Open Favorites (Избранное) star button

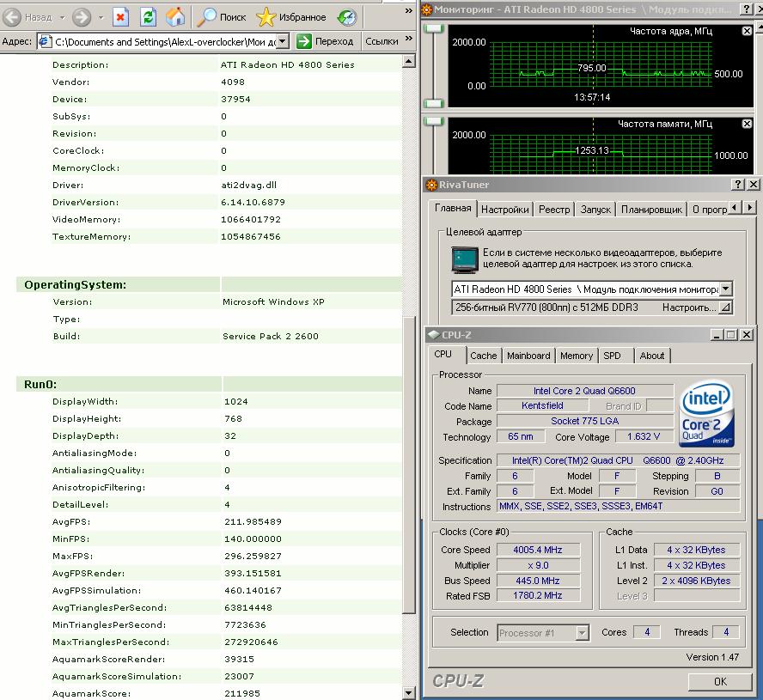291,17
